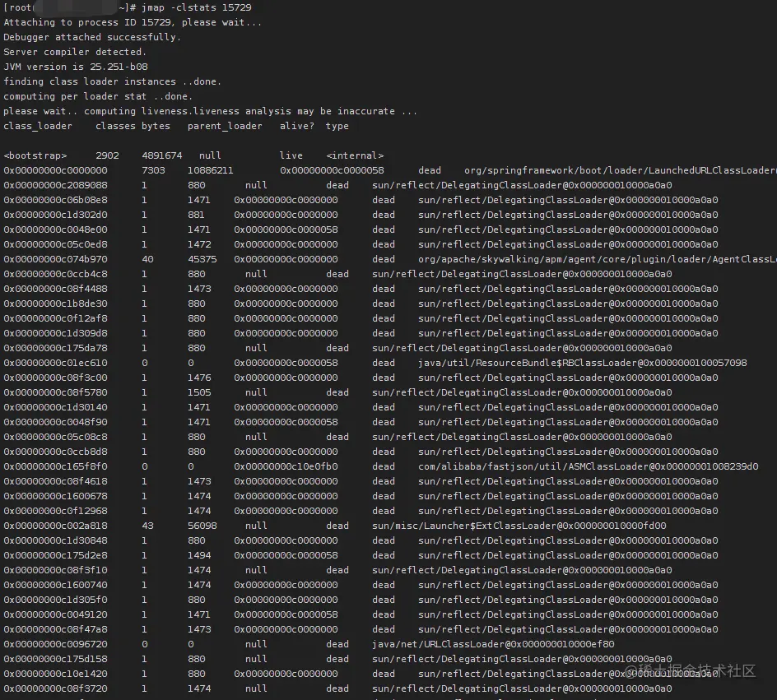Select the ResourceBundle$RBClassLoader type text
The width and height of the screenshot is (777, 700).
[583, 363]
